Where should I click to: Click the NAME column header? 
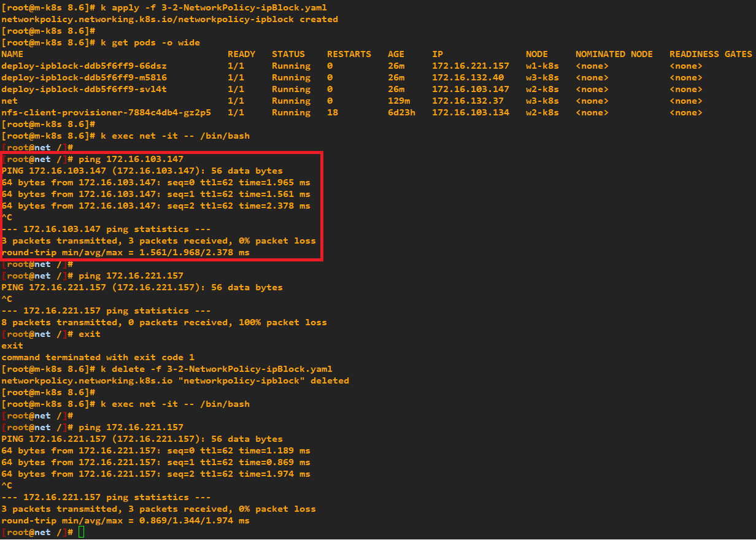[12, 54]
